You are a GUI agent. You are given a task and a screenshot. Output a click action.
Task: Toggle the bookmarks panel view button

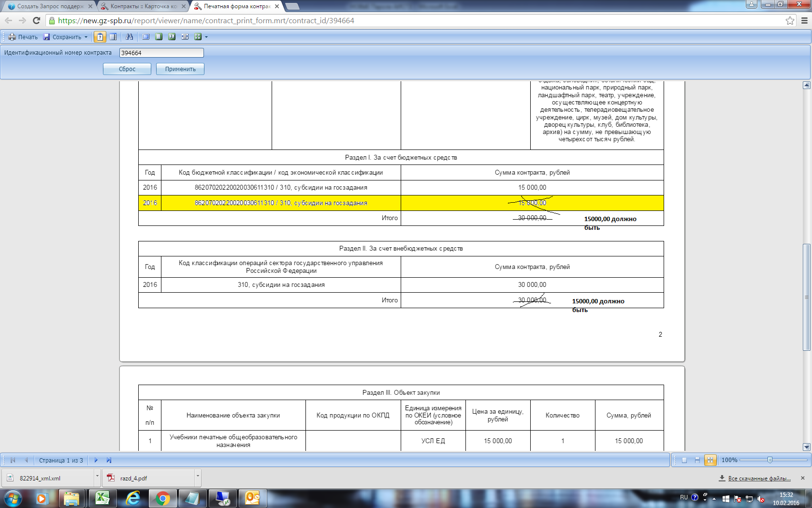[113, 37]
